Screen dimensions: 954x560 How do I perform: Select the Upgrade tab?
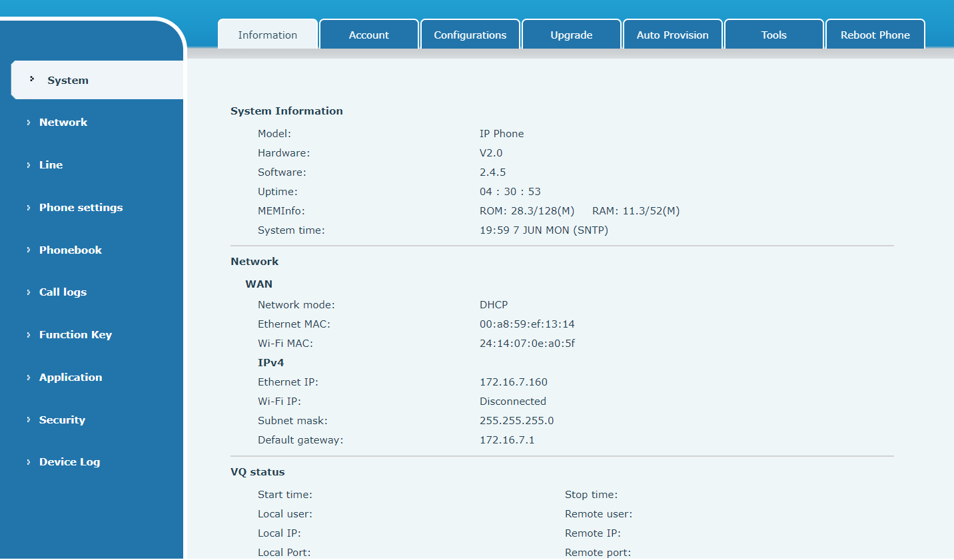coord(571,34)
